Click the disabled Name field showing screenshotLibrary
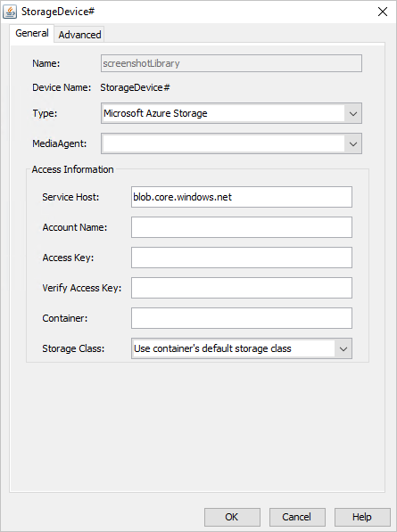 click(231, 63)
